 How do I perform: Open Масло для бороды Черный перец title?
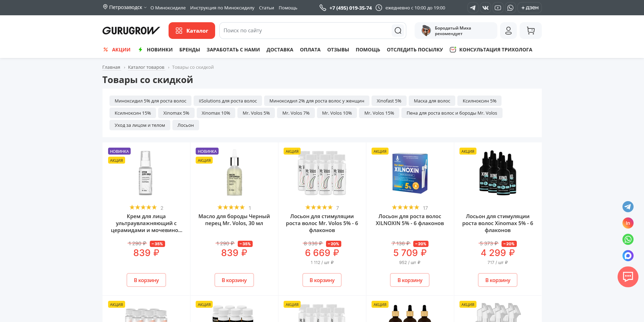click(x=234, y=220)
